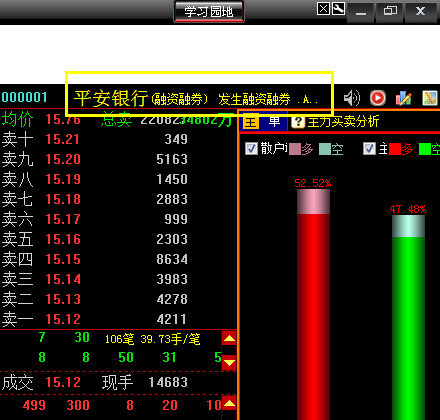Click the green bar labeled 47.48%
This screenshot has width=440, height=420.
(408, 317)
